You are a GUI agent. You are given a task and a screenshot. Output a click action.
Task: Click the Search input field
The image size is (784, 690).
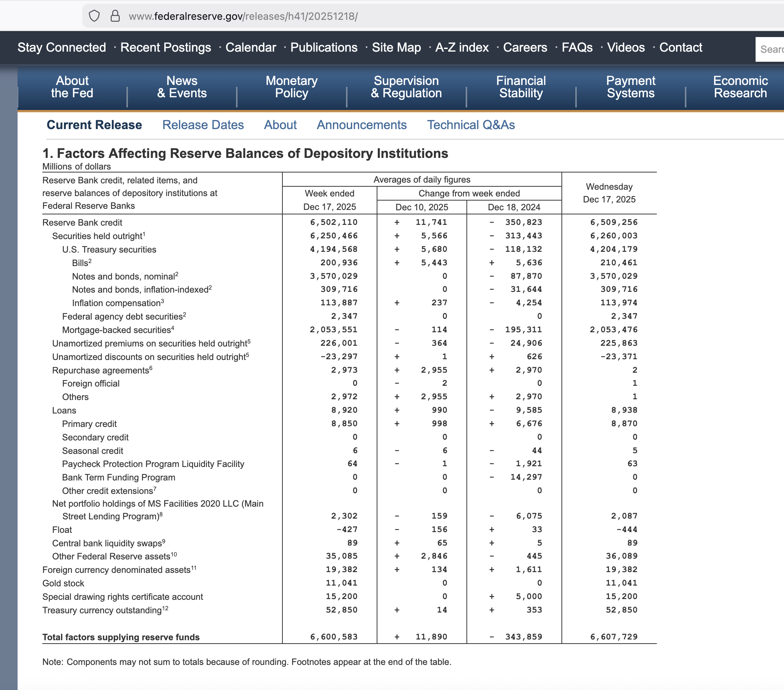coord(770,49)
